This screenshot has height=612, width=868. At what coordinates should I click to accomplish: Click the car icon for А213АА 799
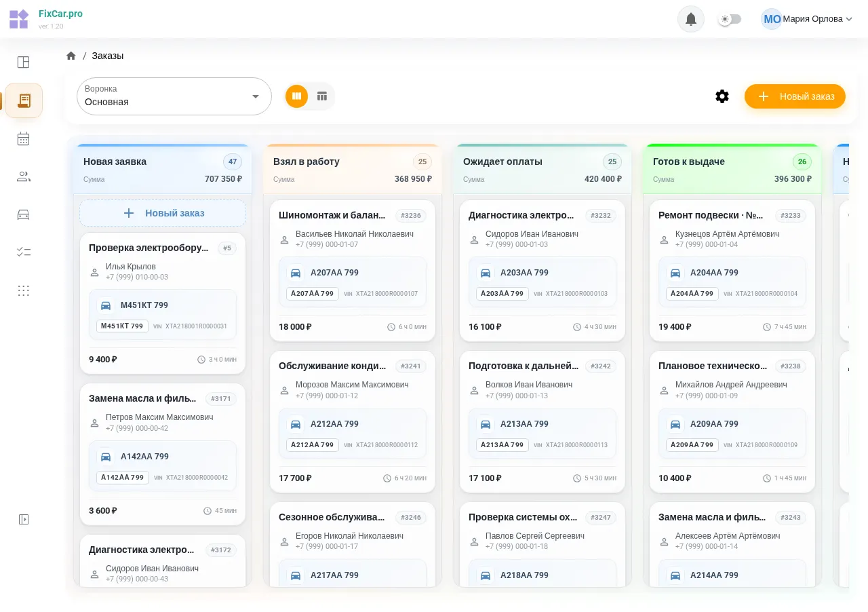click(486, 424)
